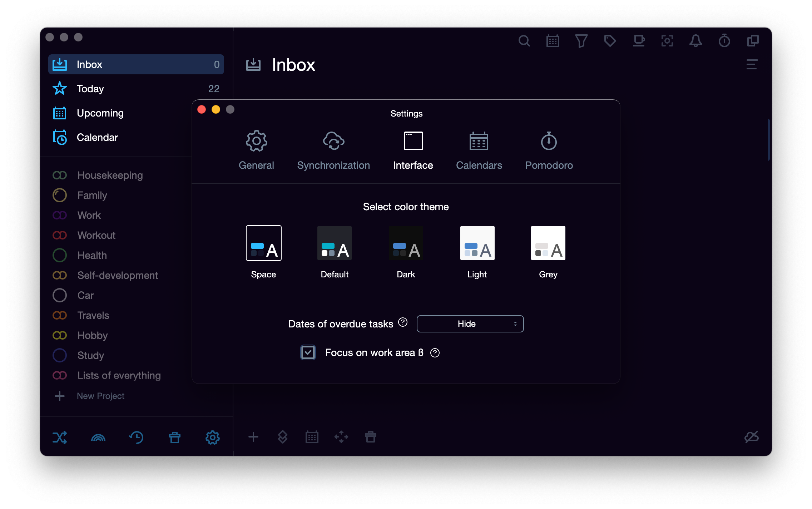Click the help icon next to Focus on work area
The image size is (812, 509).
click(435, 353)
